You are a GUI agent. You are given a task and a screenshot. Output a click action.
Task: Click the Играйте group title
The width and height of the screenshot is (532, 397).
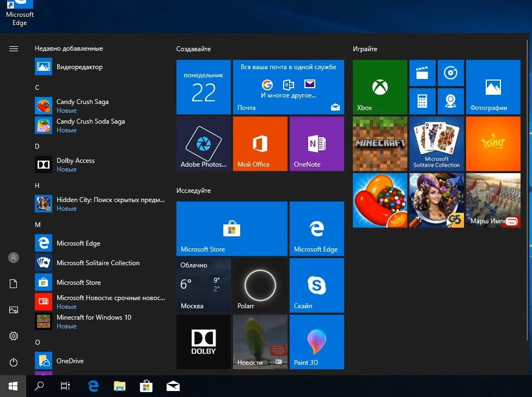[x=365, y=49]
